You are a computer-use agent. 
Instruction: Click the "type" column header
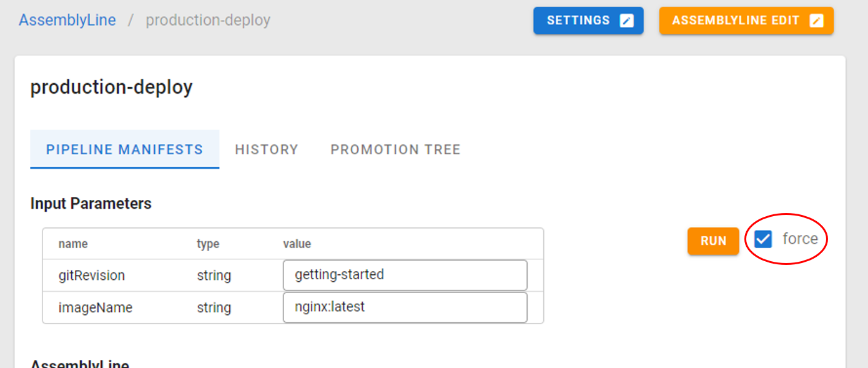pos(208,244)
